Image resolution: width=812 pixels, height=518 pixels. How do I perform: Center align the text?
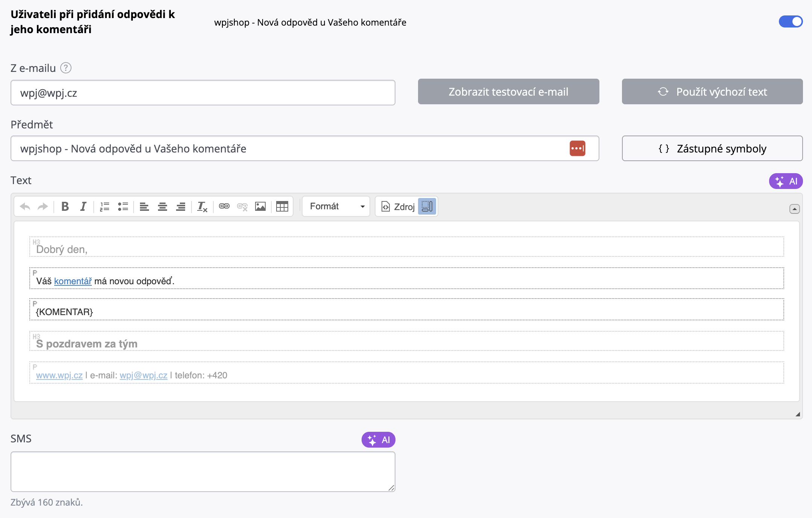point(163,206)
